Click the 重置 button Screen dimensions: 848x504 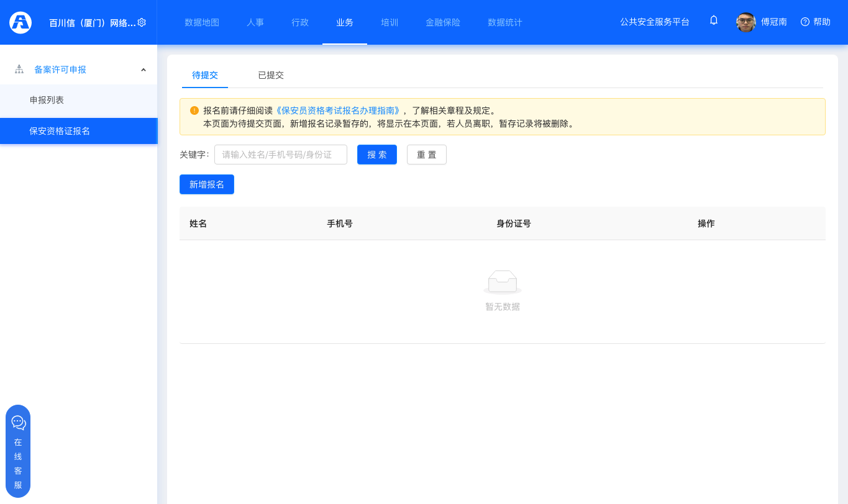(427, 155)
